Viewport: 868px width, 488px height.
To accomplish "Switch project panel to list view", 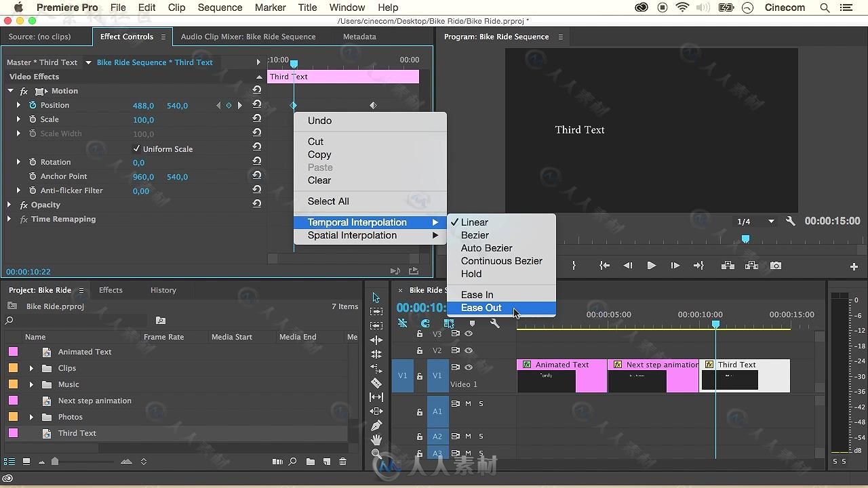I will pos(9,462).
